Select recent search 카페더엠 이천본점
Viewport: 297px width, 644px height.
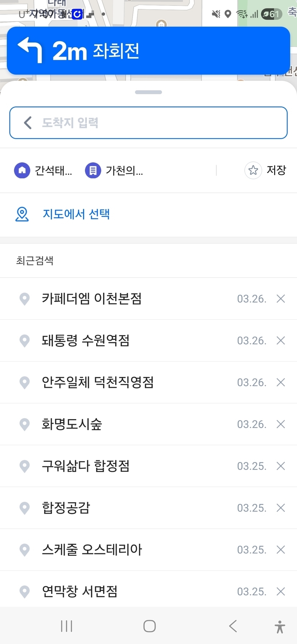point(92,298)
